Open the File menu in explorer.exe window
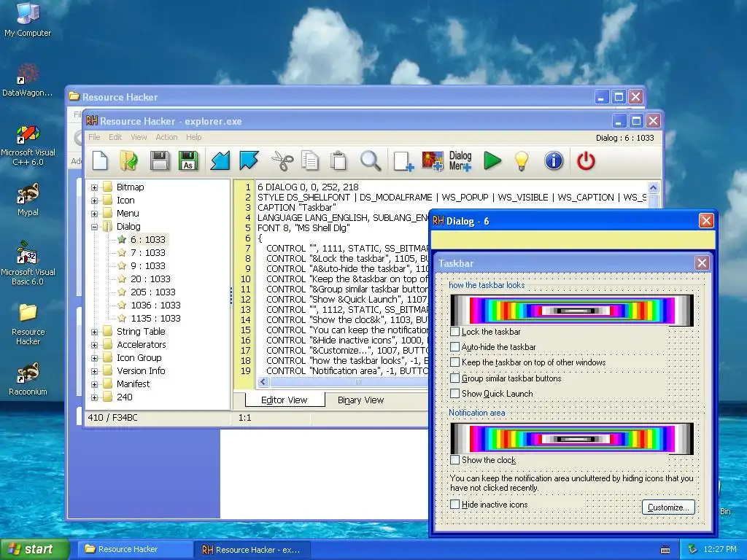The height and width of the screenshot is (560, 747). [94, 137]
